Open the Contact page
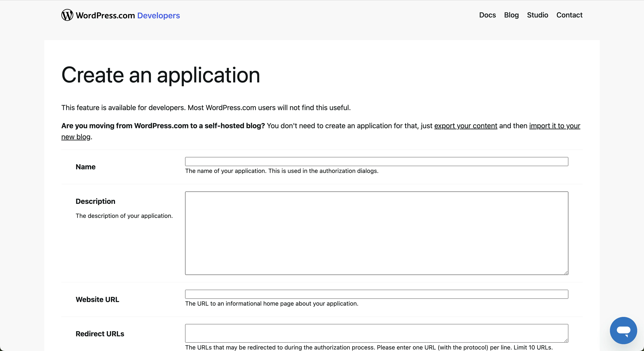644x351 pixels. coord(569,15)
